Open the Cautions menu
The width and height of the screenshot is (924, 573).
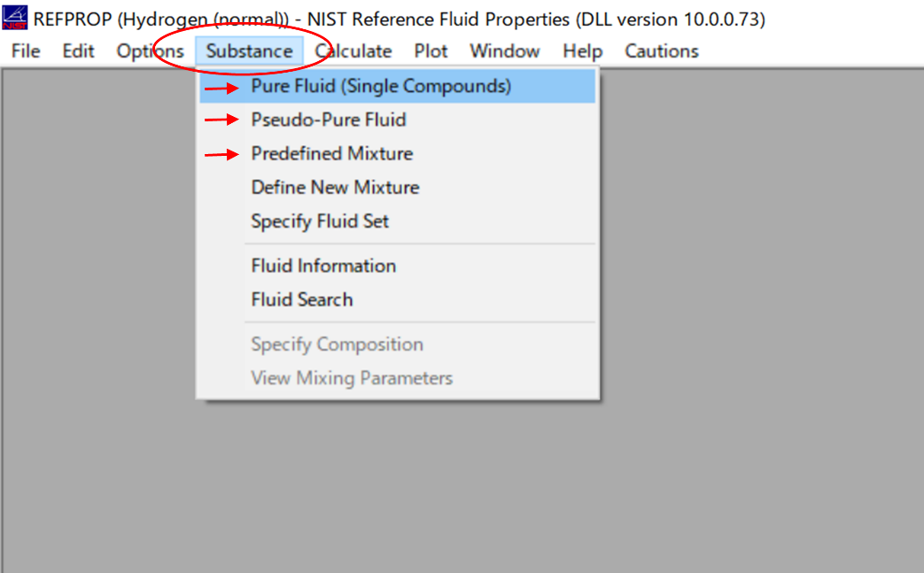tap(662, 51)
